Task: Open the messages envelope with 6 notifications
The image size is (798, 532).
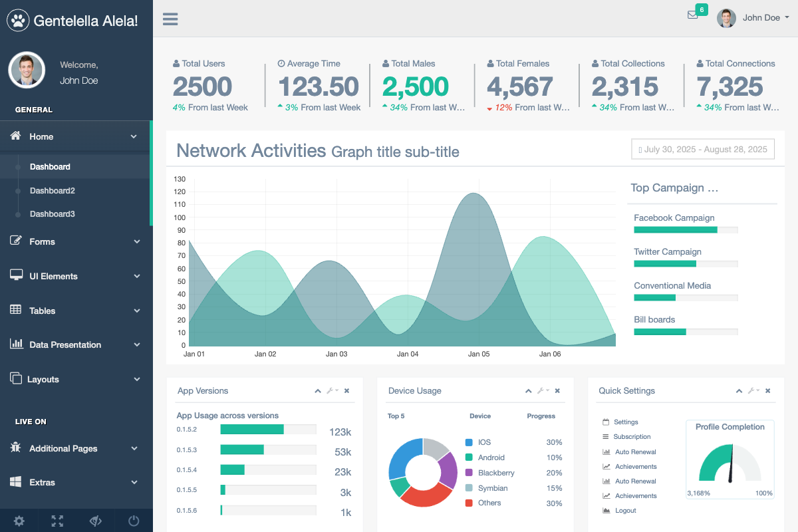Action: [x=693, y=15]
